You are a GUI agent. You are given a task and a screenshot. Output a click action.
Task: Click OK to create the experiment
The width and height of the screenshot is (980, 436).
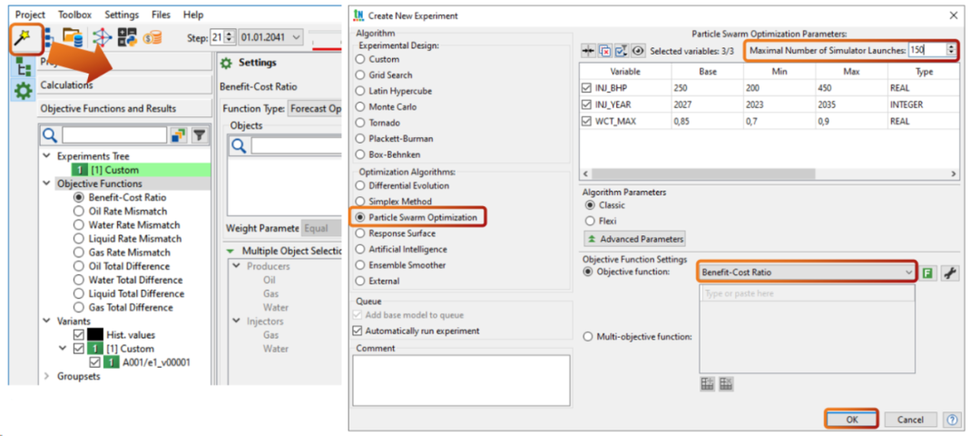tap(852, 420)
